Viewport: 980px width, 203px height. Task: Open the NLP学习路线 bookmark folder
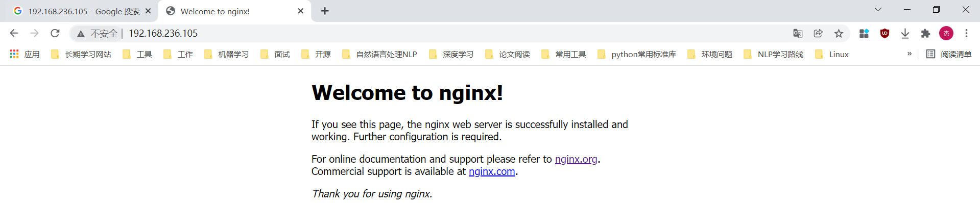(x=774, y=54)
